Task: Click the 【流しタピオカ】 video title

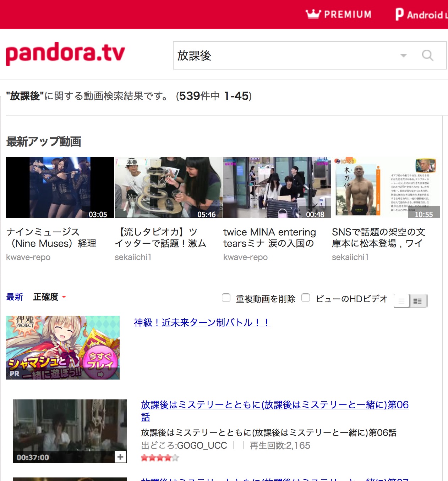Action: 160,238
